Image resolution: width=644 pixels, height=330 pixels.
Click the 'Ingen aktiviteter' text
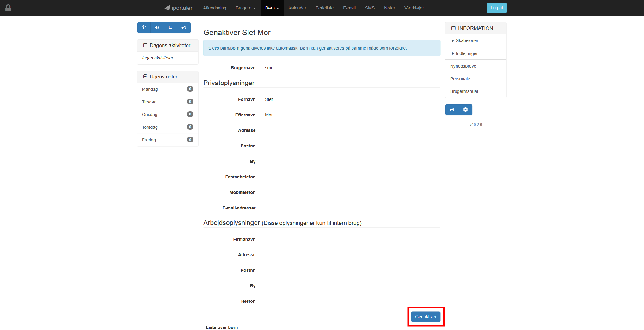point(157,58)
